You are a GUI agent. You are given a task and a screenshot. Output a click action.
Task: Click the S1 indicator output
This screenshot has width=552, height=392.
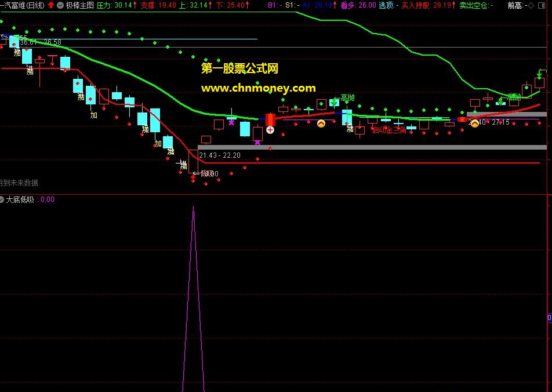pos(292,5)
